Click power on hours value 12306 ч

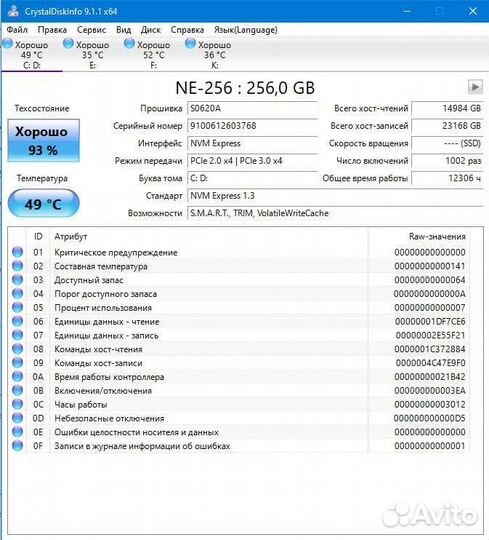point(447,178)
